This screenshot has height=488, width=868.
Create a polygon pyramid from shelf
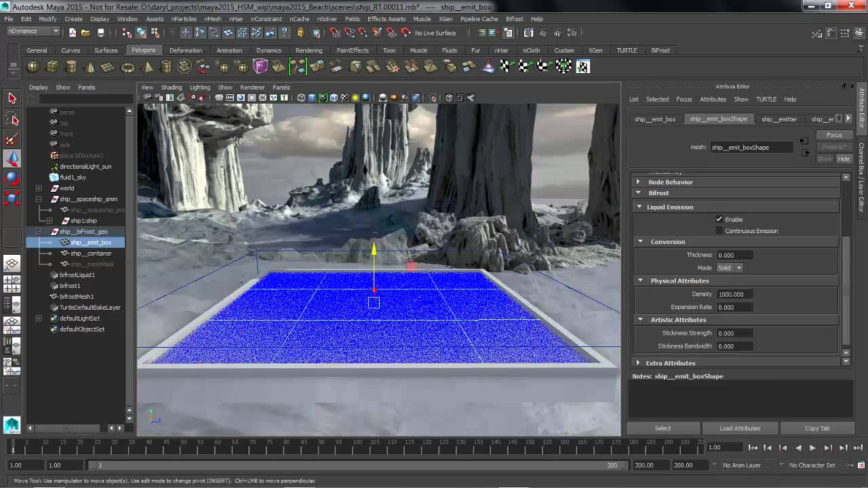click(x=147, y=66)
